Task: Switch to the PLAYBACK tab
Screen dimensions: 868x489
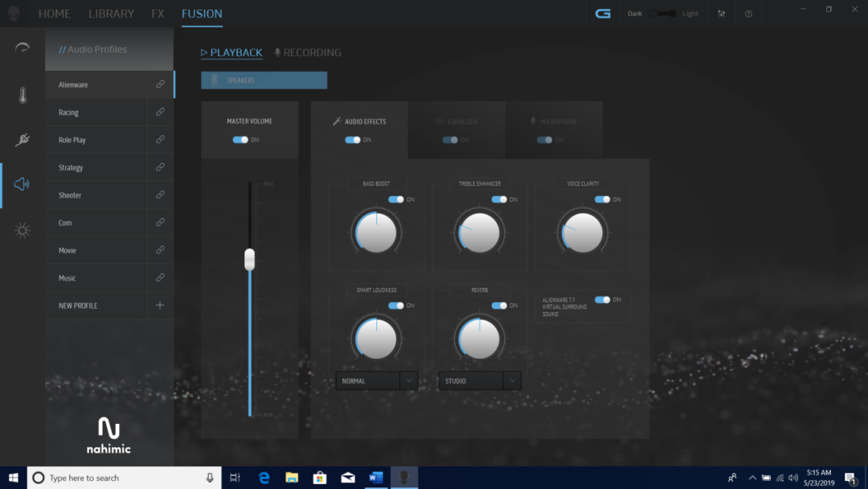Action: point(231,52)
